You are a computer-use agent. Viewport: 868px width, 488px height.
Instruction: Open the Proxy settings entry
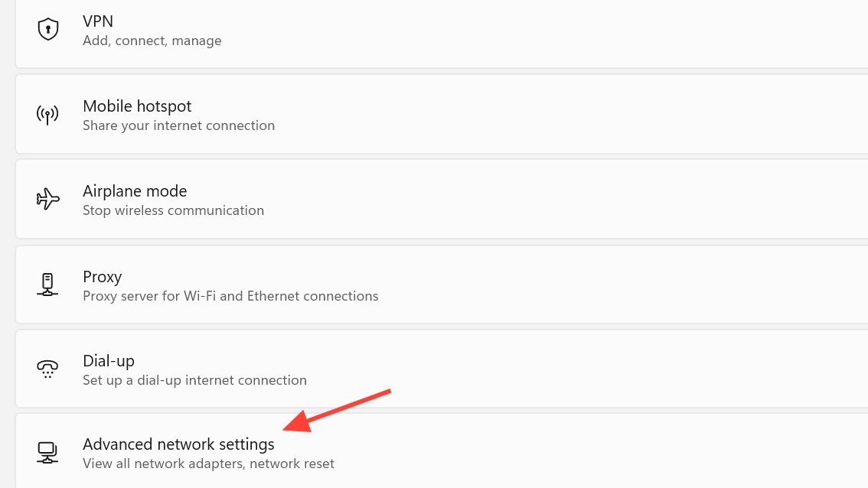103,277
